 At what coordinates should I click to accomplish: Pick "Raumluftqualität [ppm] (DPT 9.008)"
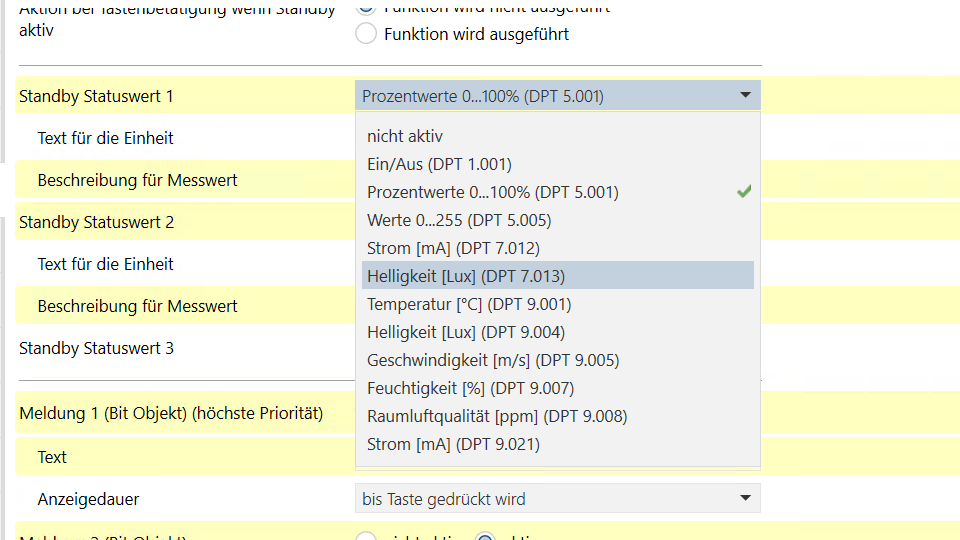[497, 416]
